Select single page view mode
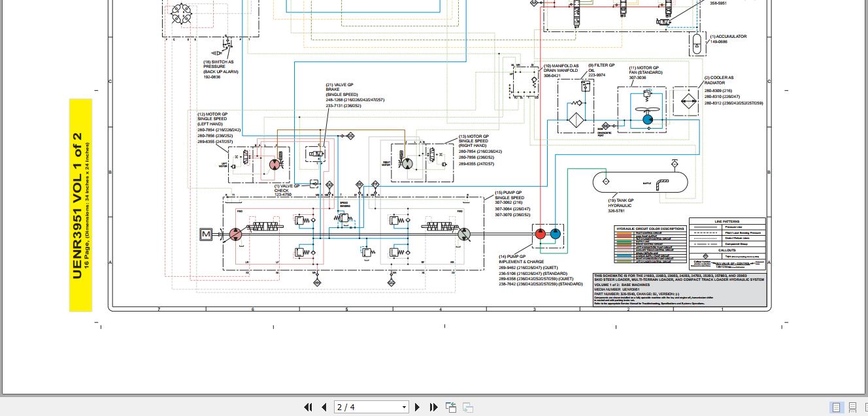The width and height of the screenshot is (868, 416). point(836,407)
